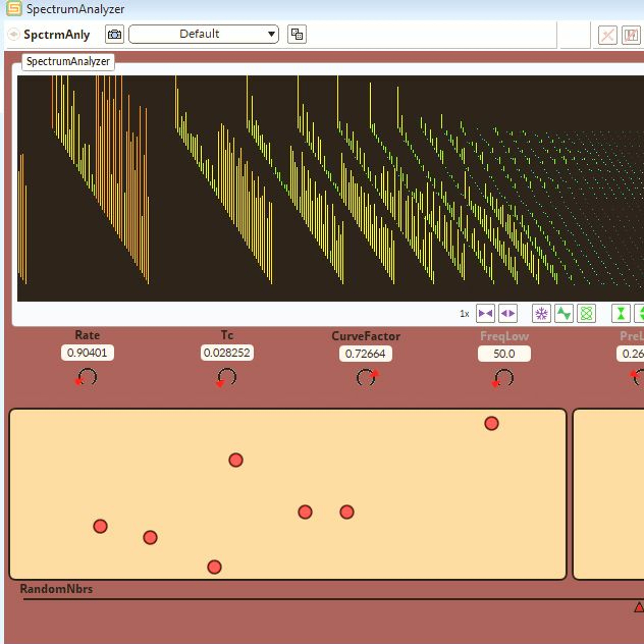Click the topmost red dot in RandomNbrs panel
644x644 pixels.
coord(491,423)
